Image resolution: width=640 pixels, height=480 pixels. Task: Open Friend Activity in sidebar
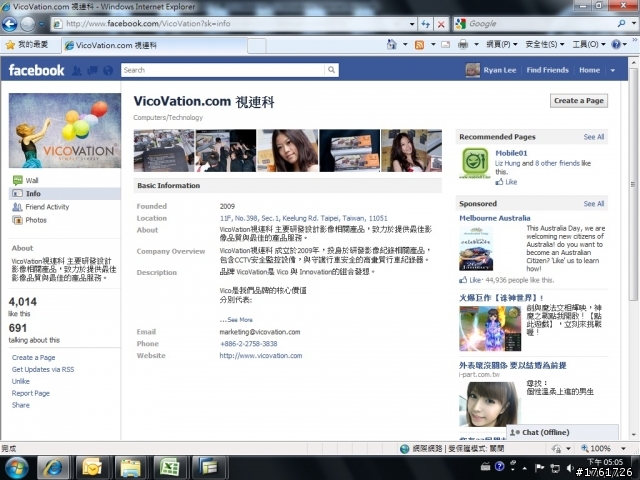(47, 207)
